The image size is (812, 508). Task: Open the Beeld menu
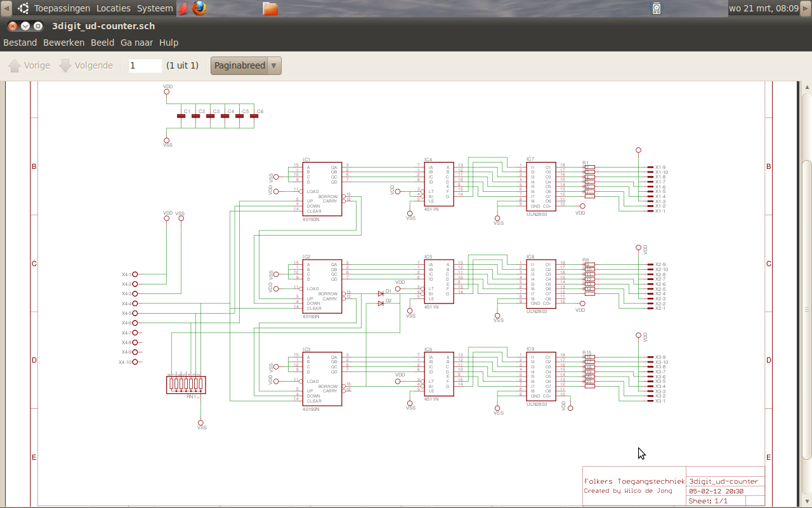(103, 43)
